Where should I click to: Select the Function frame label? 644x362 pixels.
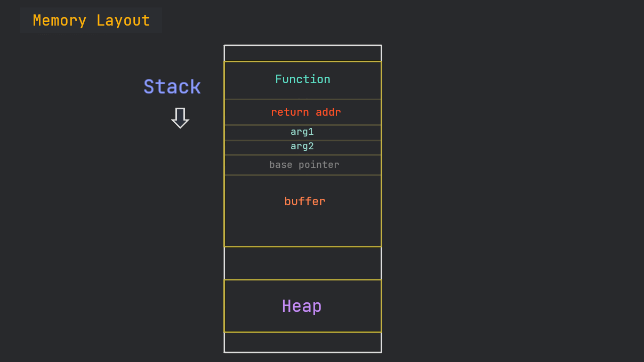[302, 79]
